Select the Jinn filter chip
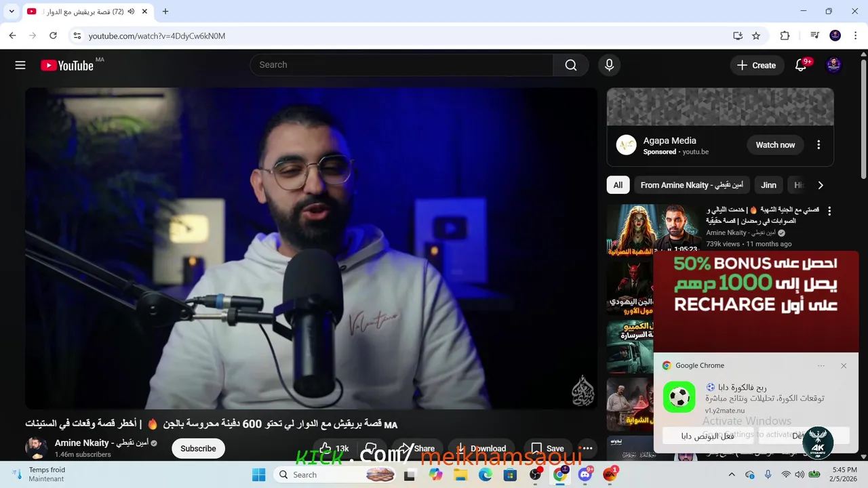This screenshot has height=488, width=868. [x=768, y=185]
